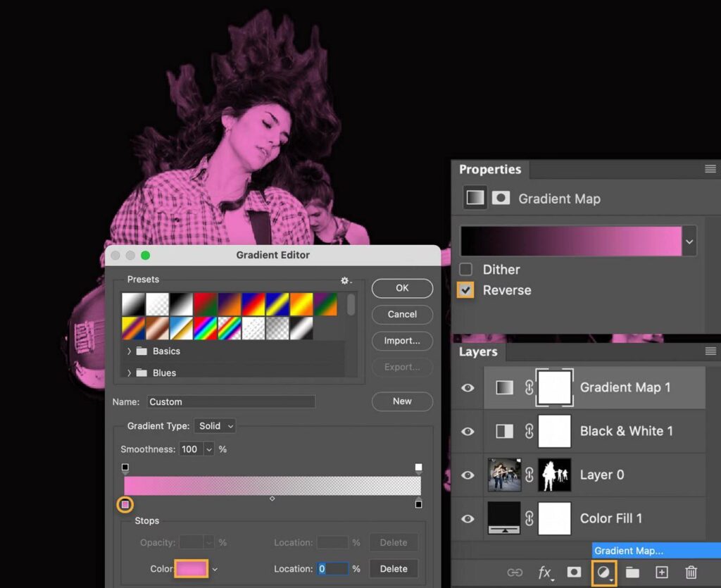Open the presets gear settings icon
This screenshot has width=721, height=588.
[x=345, y=280]
